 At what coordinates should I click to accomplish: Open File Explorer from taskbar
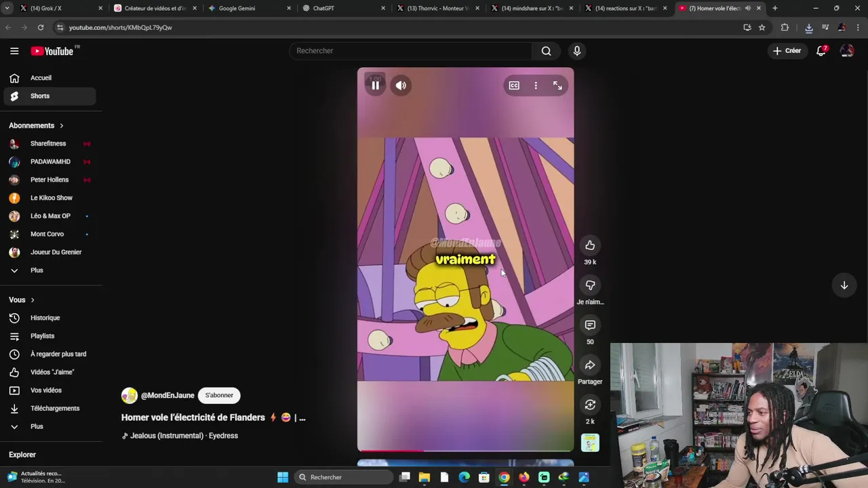[425, 477]
